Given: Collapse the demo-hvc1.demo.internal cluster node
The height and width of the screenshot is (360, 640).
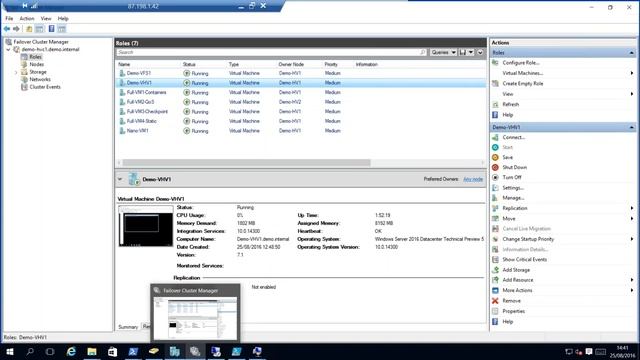Looking at the screenshot, I should click(8, 49).
